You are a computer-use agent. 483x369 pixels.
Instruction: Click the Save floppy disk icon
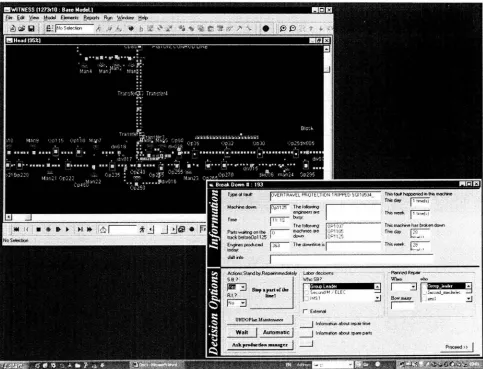(x=31, y=29)
